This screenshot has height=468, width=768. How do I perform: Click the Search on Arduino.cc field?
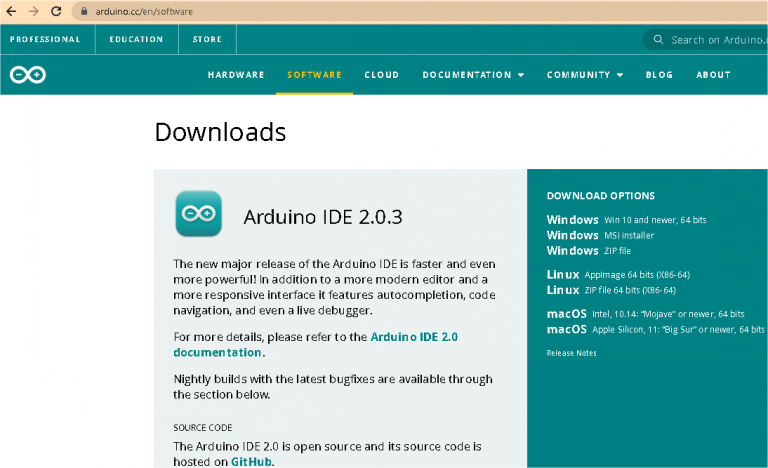point(715,40)
